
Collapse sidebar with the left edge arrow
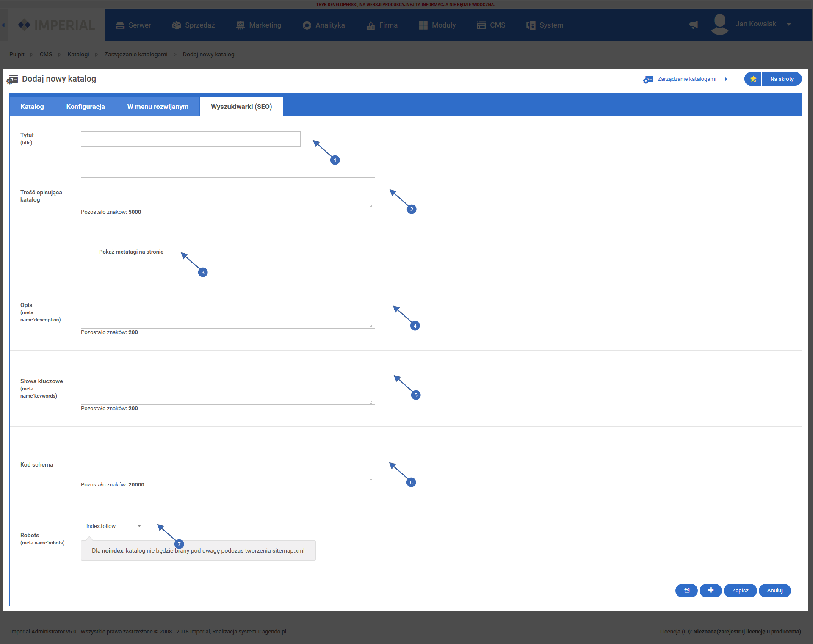tap(3, 25)
